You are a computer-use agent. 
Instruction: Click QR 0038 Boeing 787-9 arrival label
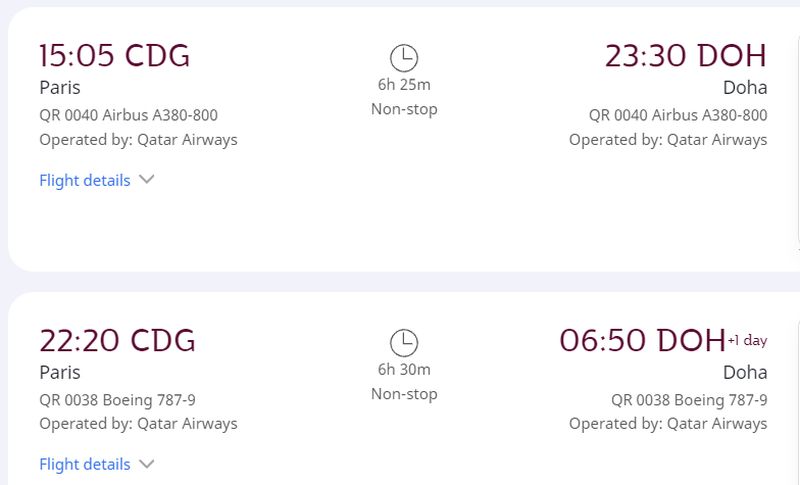click(x=689, y=400)
